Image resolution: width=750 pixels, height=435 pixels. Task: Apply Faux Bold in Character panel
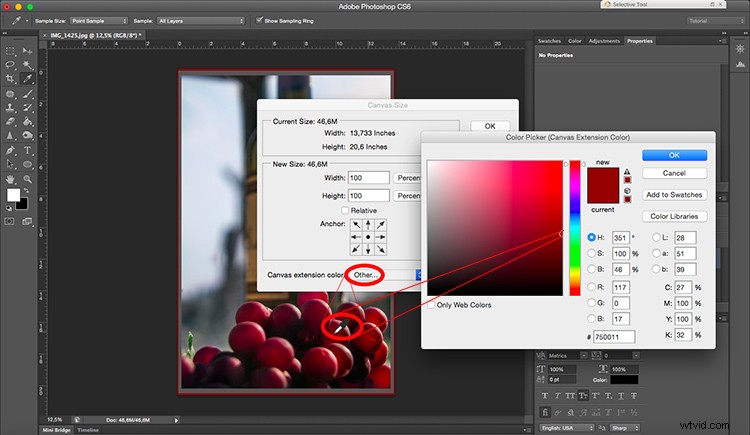544,396
